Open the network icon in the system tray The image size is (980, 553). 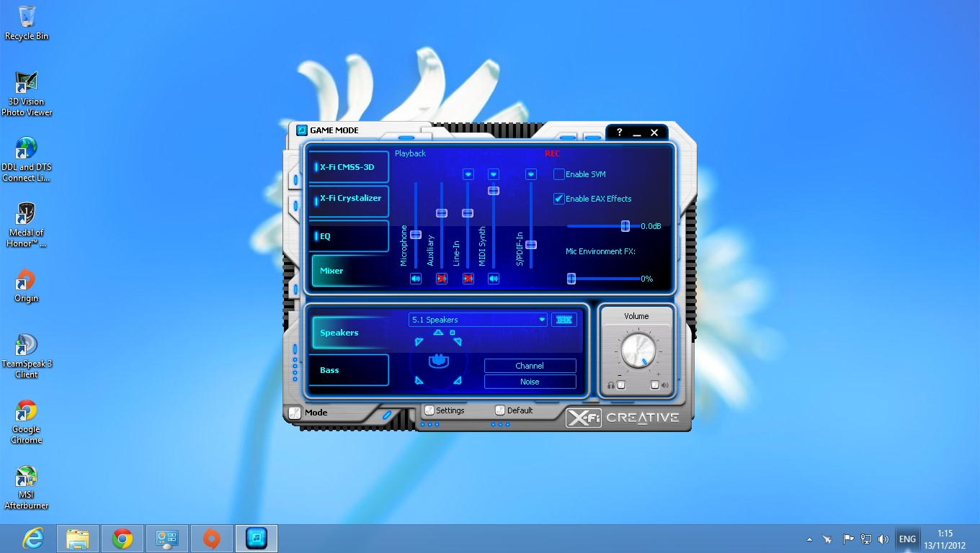tap(866, 539)
